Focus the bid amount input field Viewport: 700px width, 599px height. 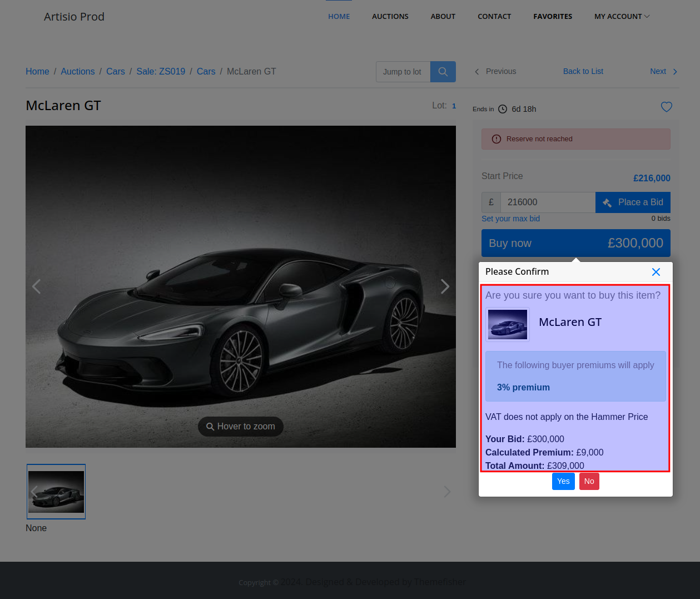(547, 202)
